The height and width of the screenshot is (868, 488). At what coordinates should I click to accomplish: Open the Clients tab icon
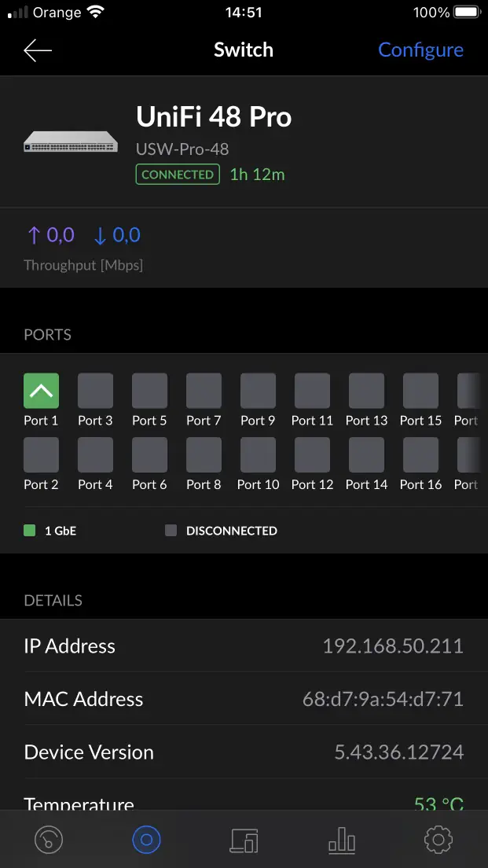pyautogui.click(x=244, y=840)
